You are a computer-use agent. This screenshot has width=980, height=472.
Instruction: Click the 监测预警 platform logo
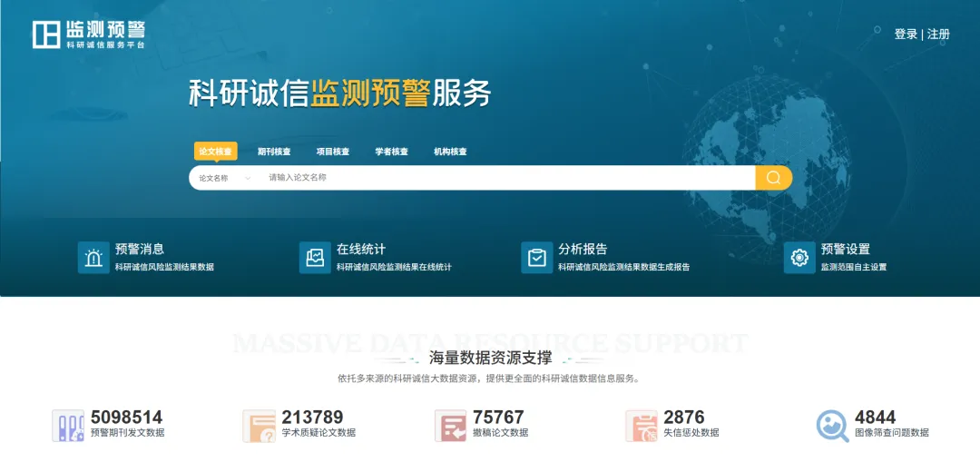point(88,34)
